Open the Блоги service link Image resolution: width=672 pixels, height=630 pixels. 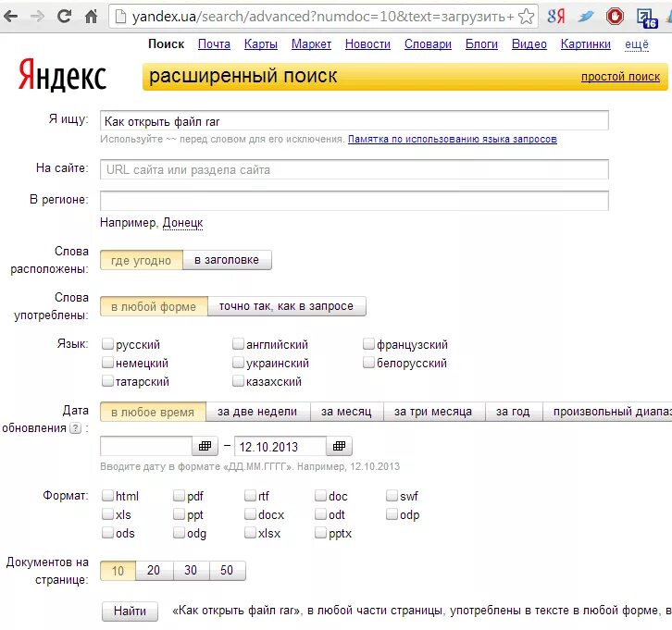[x=481, y=44]
